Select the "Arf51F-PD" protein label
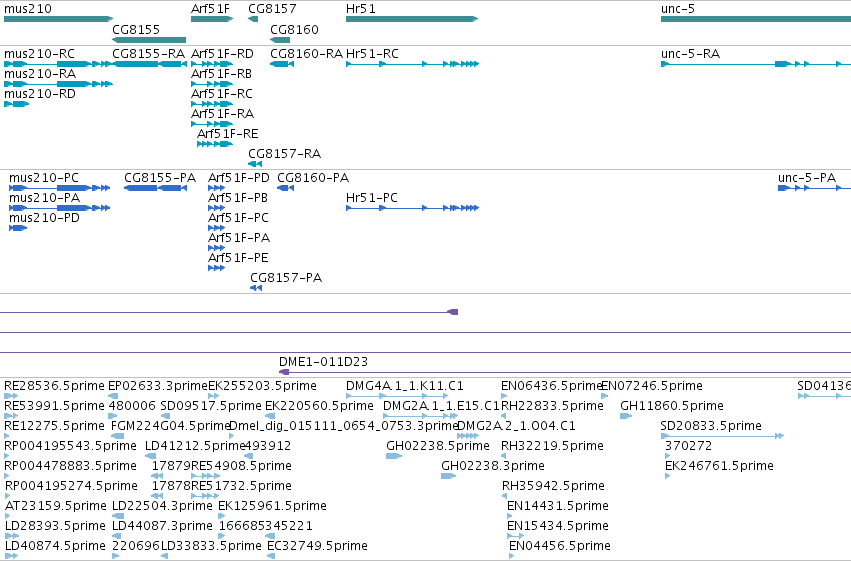This screenshot has height=561, width=851. tap(238, 178)
